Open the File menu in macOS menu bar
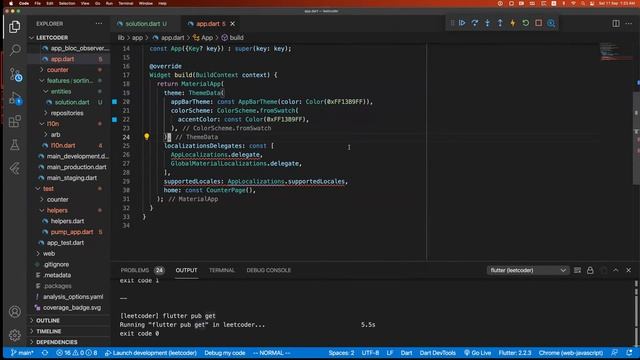The width and height of the screenshot is (640, 360). pos(38,3)
